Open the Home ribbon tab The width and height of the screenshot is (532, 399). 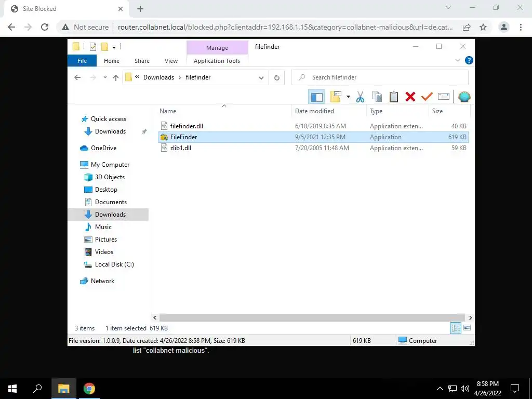point(112,61)
